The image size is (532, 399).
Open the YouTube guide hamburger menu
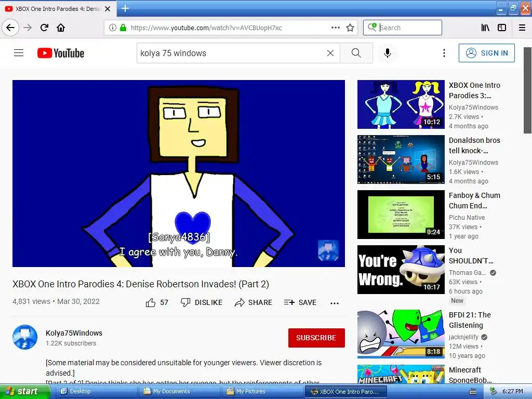[19, 53]
